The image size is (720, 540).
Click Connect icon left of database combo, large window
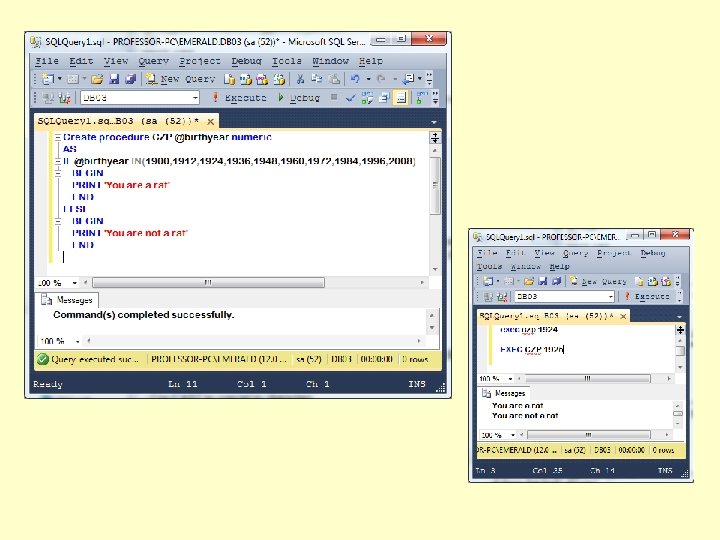[48, 97]
